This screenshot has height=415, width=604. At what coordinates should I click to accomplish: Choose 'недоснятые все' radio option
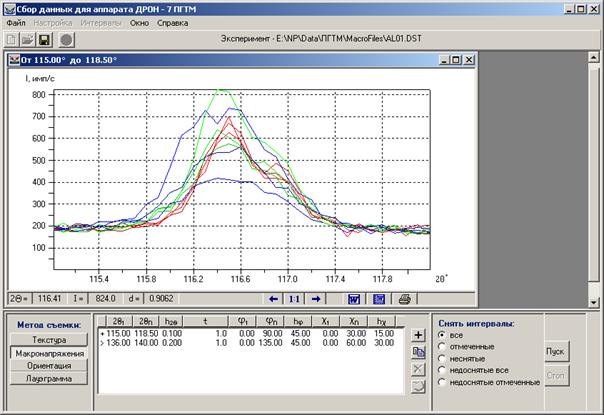[x=442, y=370]
